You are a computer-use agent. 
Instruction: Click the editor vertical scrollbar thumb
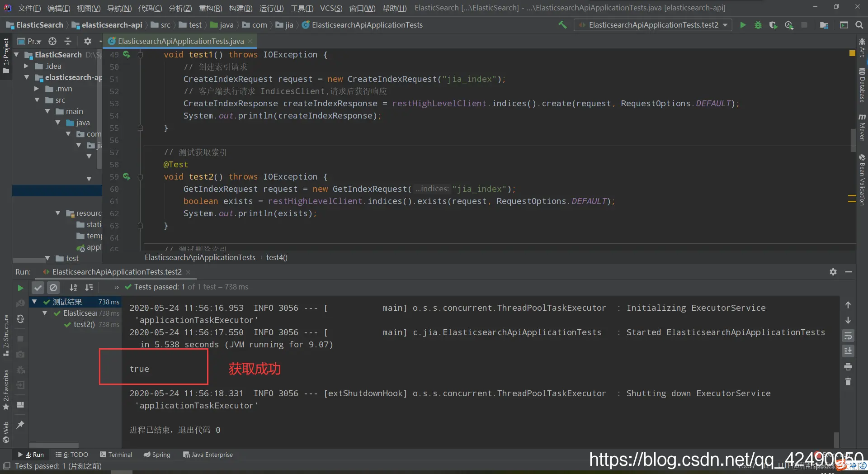click(x=853, y=140)
